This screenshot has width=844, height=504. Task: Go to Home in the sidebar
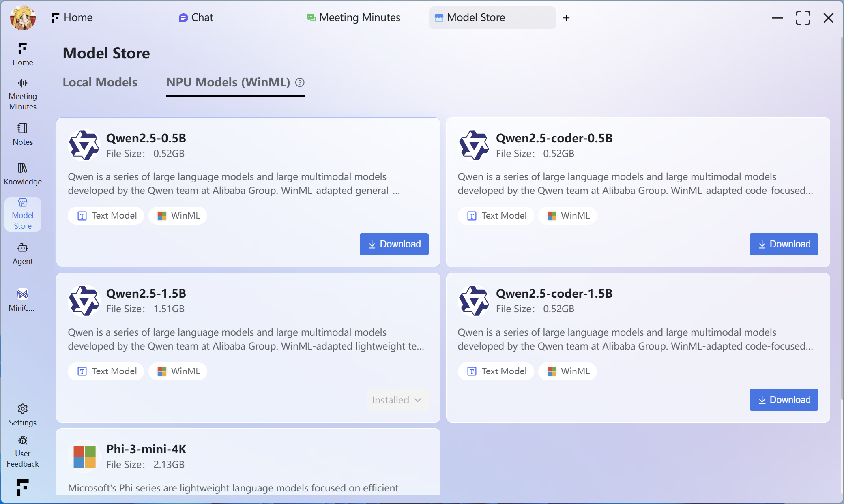[x=23, y=54]
